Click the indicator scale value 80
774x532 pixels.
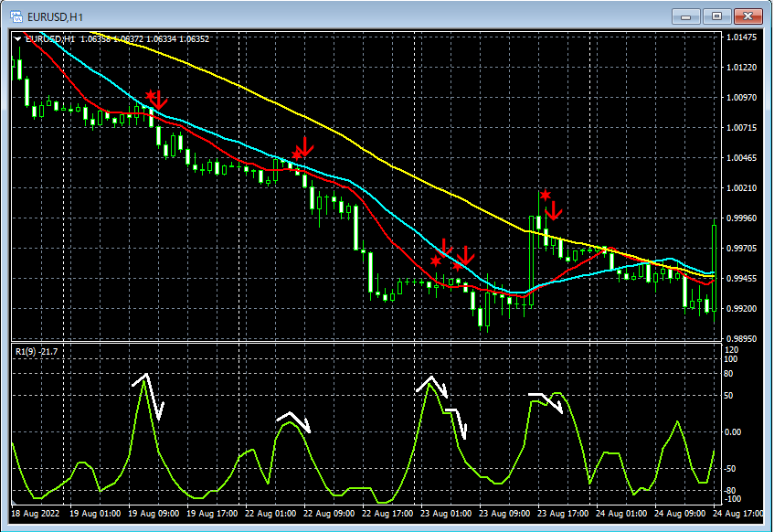tap(728, 374)
